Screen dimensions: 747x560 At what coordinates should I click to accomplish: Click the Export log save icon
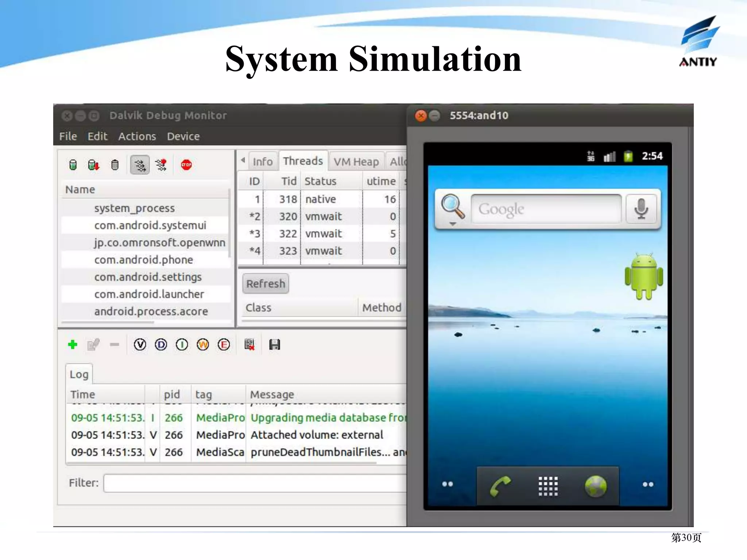tap(275, 345)
